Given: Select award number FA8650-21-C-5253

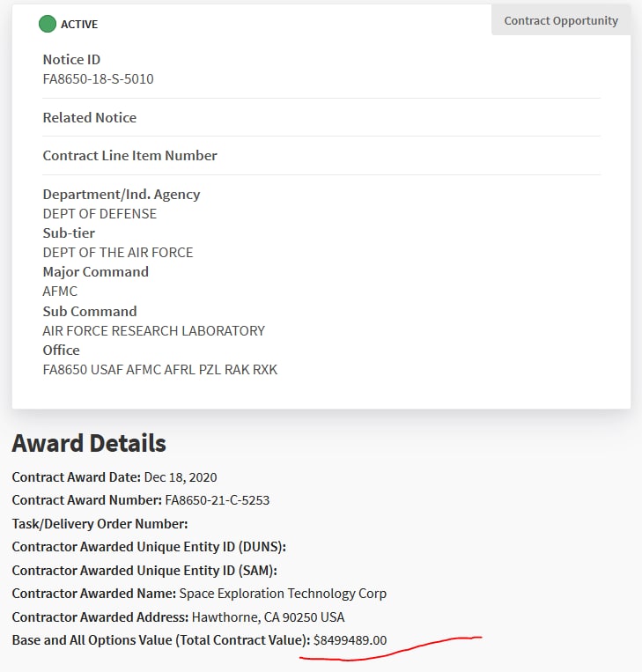Looking at the screenshot, I should (x=217, y=500).
